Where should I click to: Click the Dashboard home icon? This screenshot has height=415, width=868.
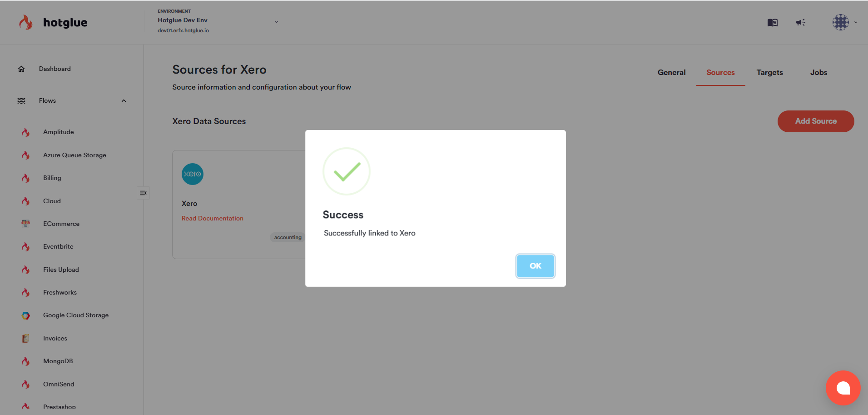pyautogui.click(x=21, y=69)
